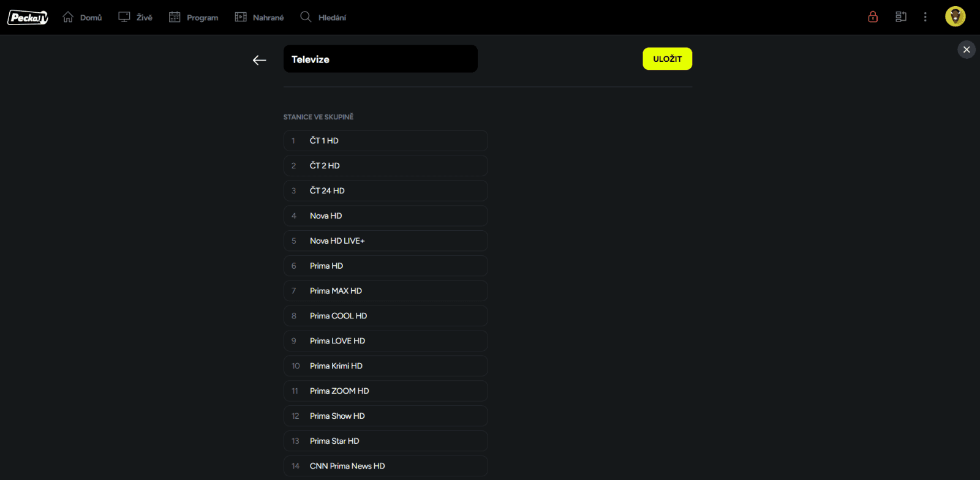Viewport: 980px width, 480px height.
Task: Edit the Televize group name field
Action: (x=380, y=59)
